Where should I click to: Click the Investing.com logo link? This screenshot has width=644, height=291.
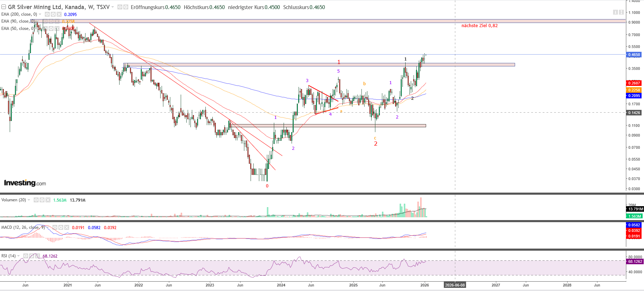pos(25,183)
